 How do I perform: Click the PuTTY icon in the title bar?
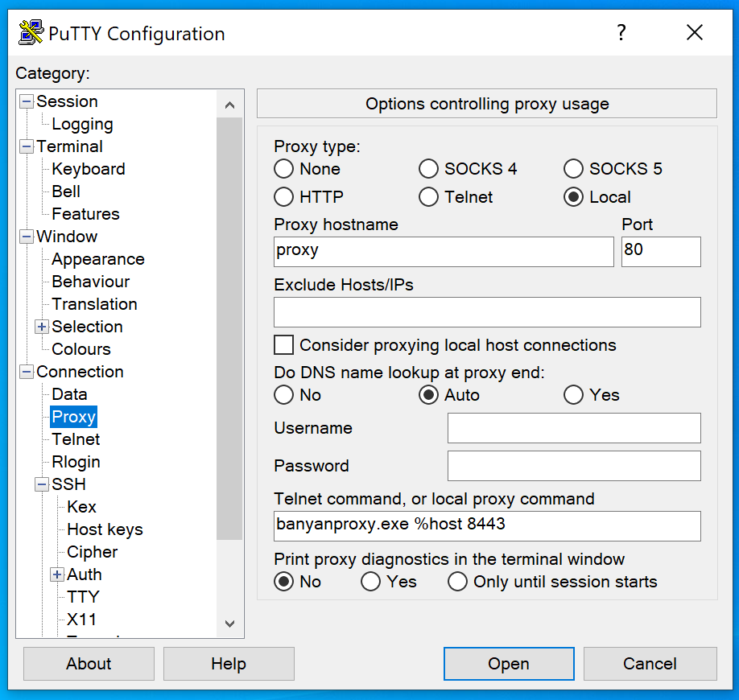31,32
